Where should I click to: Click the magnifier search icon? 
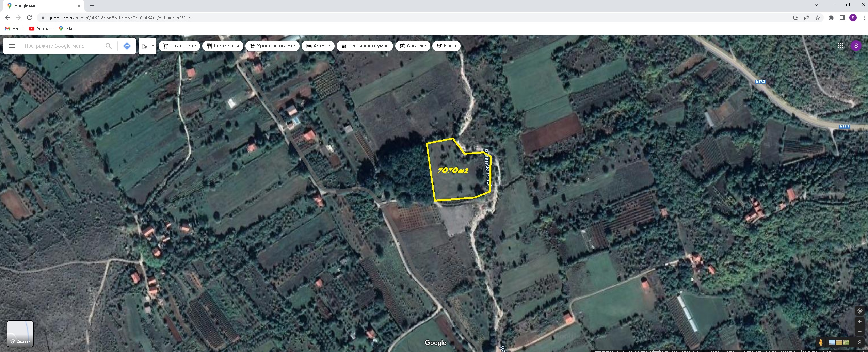pyautogui.click(x=108, y=46)
